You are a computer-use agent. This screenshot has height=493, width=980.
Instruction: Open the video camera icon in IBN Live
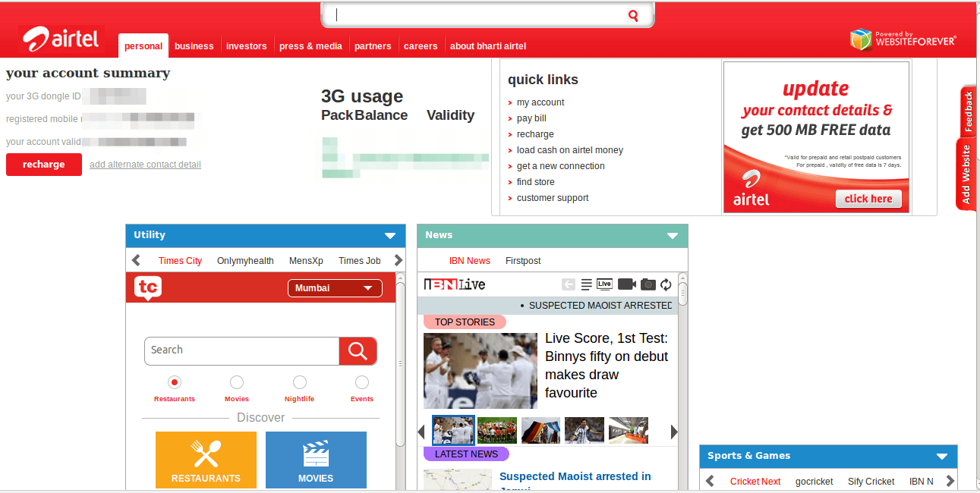pos(627,284)
